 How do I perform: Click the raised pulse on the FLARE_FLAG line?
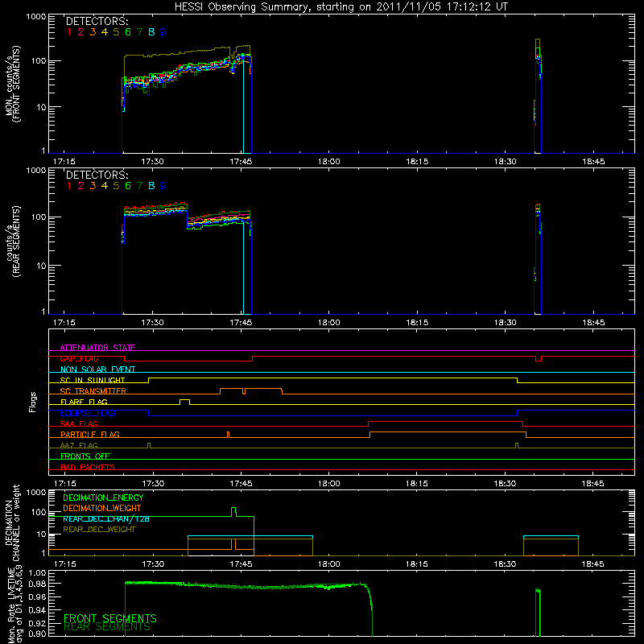pyautogui.click(x=185, y=401)
